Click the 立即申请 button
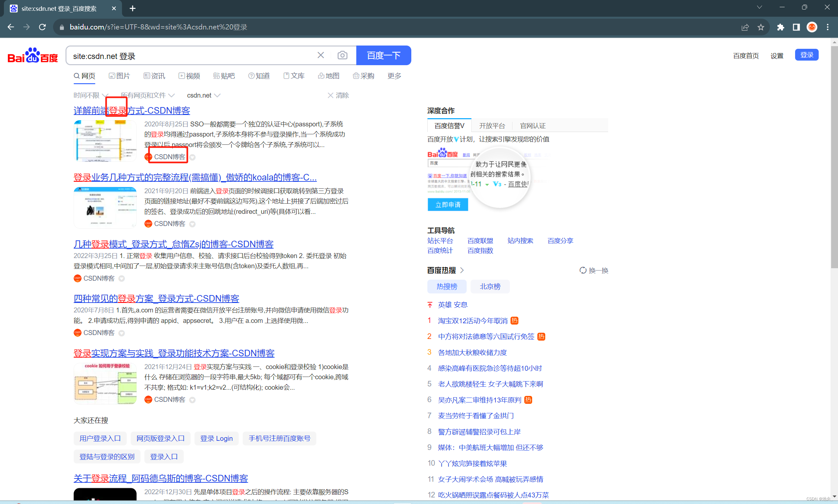The image size is (838, 504). tap(448, 205)
